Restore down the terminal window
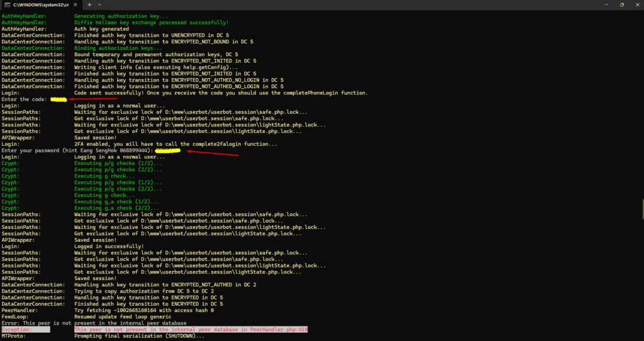This screenshot has width=644, height=341. pos(621,4)
